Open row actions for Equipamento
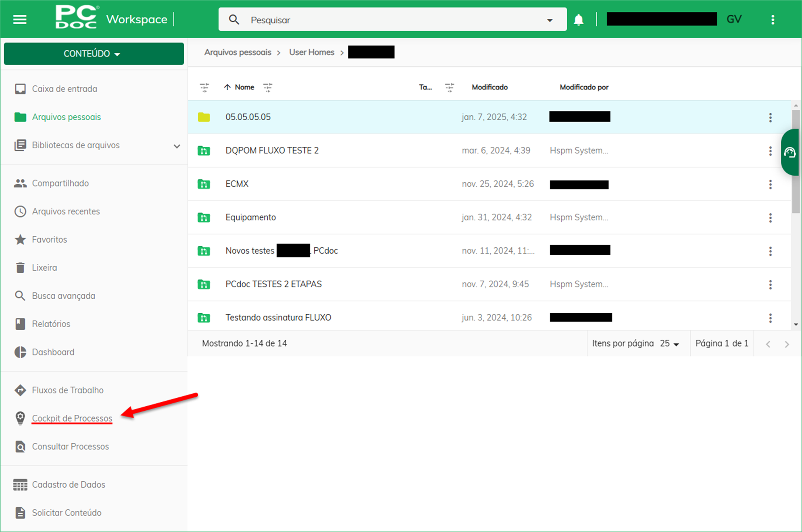Image resolution: width=802 pixels, height=532 pixels. pyautogui.click(x=770, y=218)
